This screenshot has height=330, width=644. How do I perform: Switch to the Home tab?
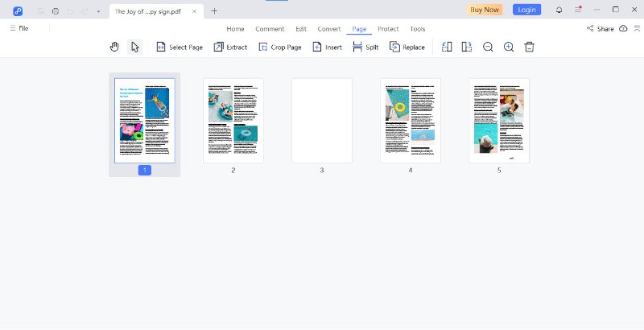click(x=235, y=29)
